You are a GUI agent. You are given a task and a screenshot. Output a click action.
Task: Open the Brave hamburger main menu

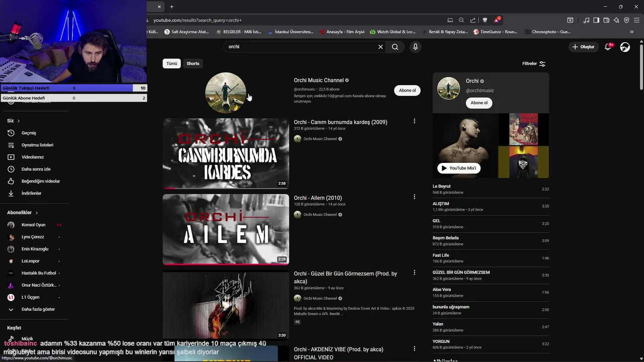(x=636, y=20)
